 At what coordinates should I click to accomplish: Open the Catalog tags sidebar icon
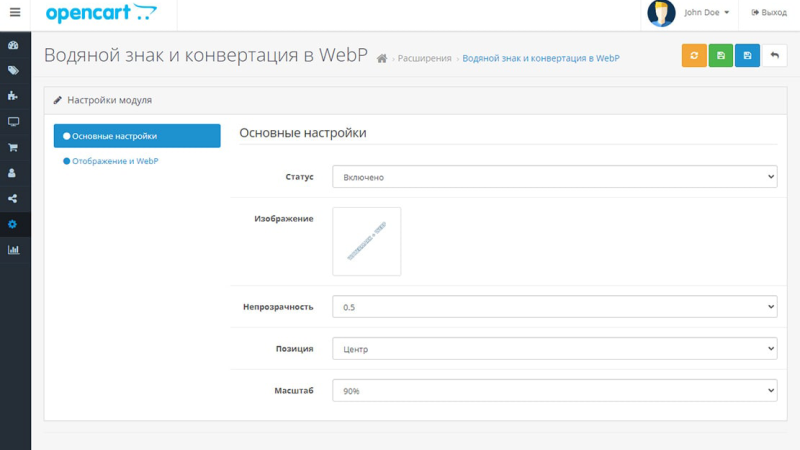(x=13, y=70)
